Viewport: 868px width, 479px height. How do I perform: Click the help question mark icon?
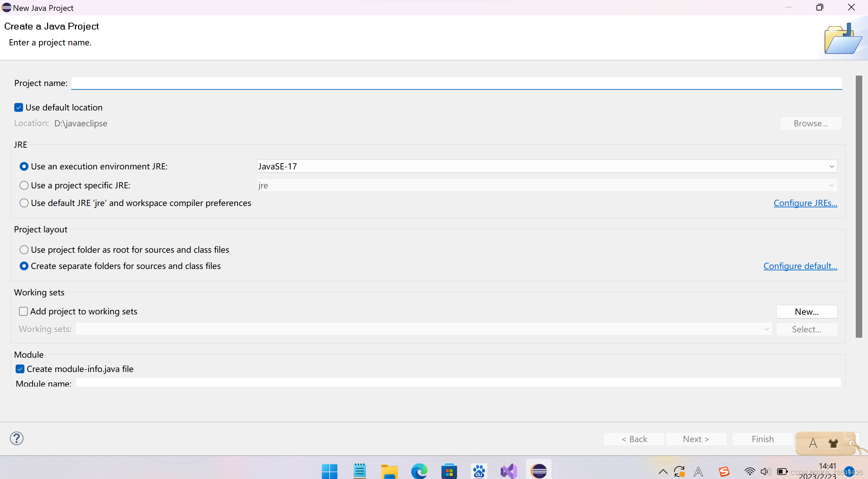point(16,438)
